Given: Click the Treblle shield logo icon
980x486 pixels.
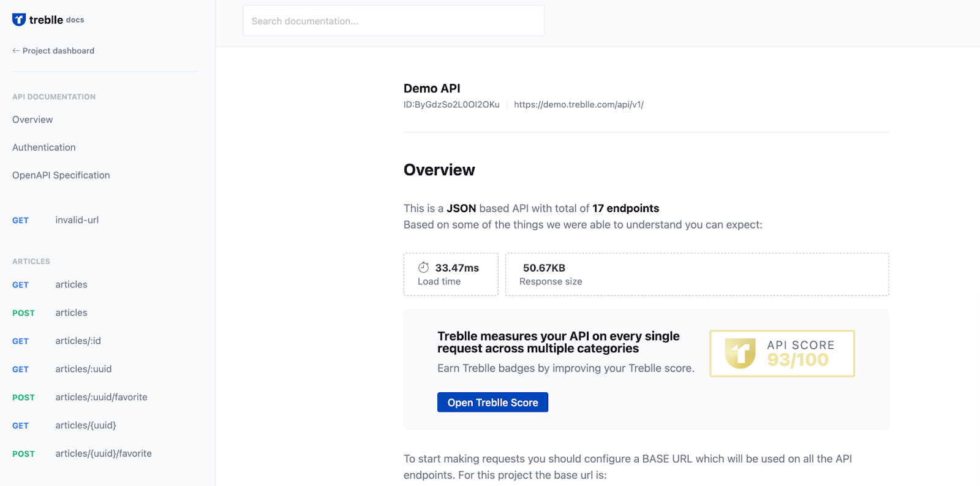Looking at the screenshot, I should pyautogui.click(x=19, y=20).
